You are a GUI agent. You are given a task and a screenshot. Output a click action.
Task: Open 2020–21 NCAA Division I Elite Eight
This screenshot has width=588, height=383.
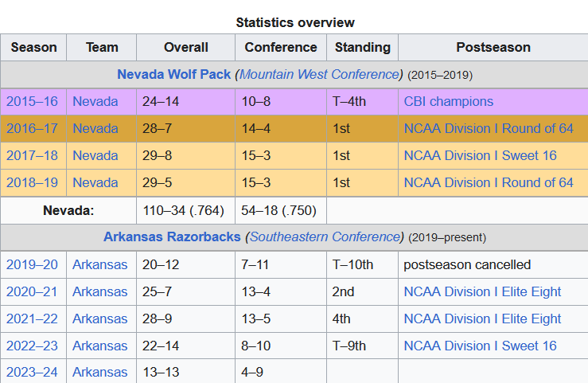(482, 291)
